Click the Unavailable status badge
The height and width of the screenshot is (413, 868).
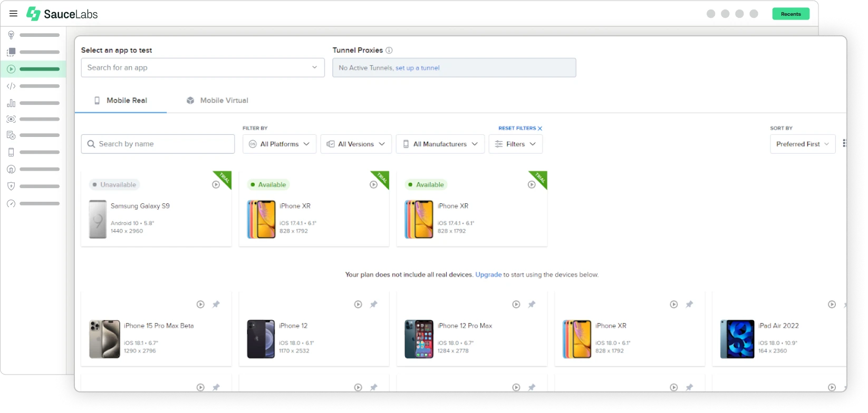[x=114, y=184]
